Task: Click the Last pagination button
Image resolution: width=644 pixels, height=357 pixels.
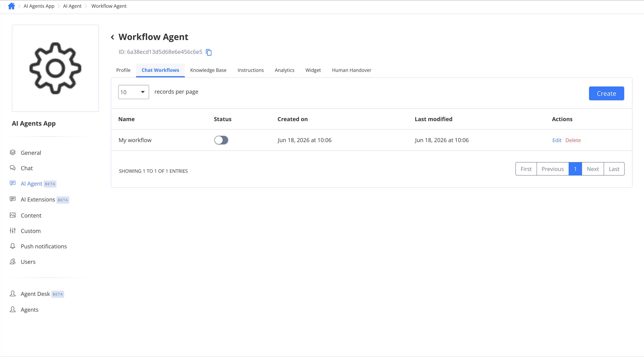Action: pos(614,169)
